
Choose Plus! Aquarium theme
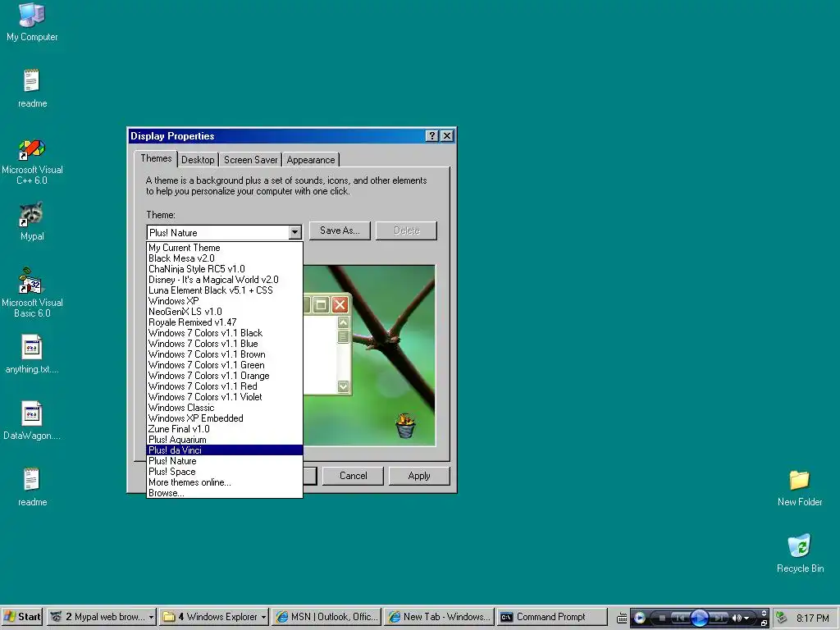tap(225, 440)
